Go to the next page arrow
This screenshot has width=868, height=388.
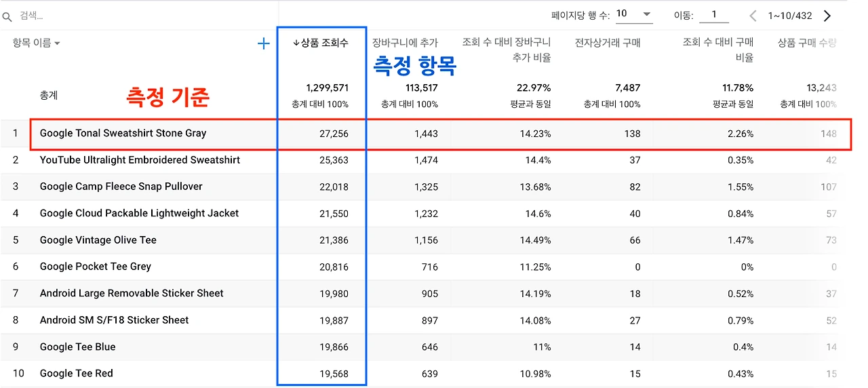click(x=827, y=16)
